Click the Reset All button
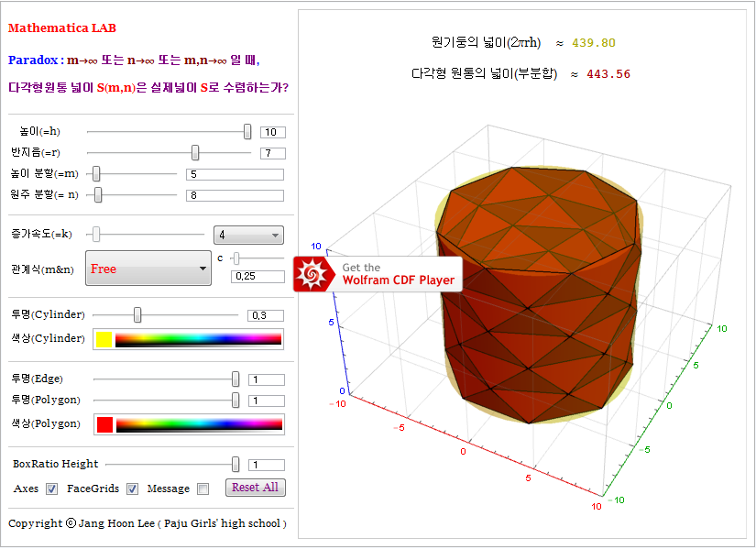Screen dimensions: 756x549 click(256, 488)
